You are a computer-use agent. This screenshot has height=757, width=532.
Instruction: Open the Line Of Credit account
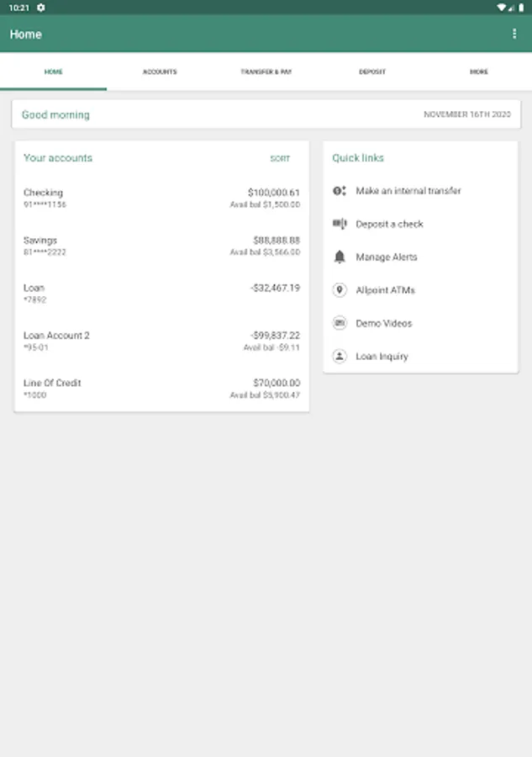coord(161,388)
